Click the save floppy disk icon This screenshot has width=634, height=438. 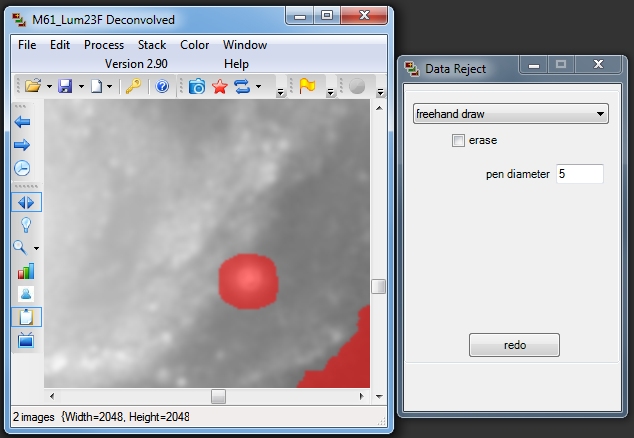tap(65, 86)
